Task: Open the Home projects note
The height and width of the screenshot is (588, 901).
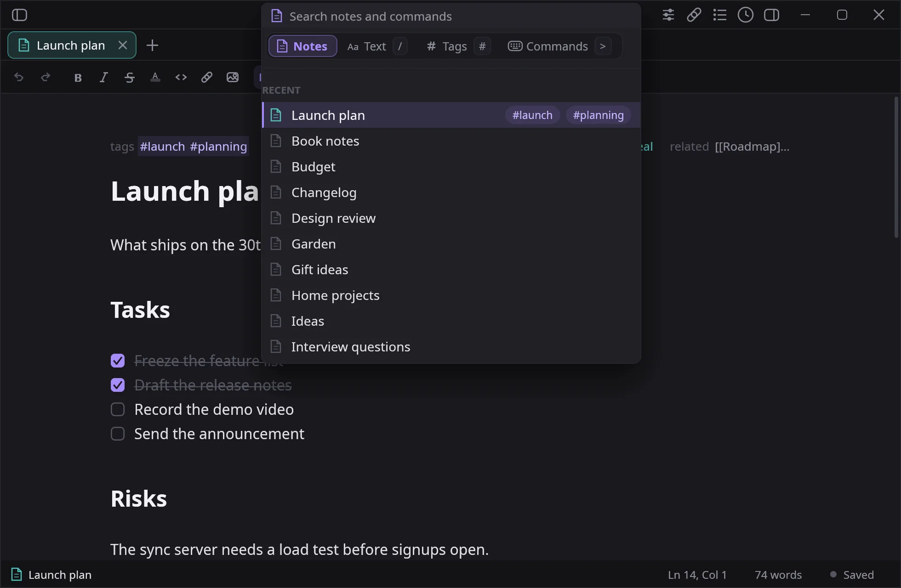Action: 451,295
